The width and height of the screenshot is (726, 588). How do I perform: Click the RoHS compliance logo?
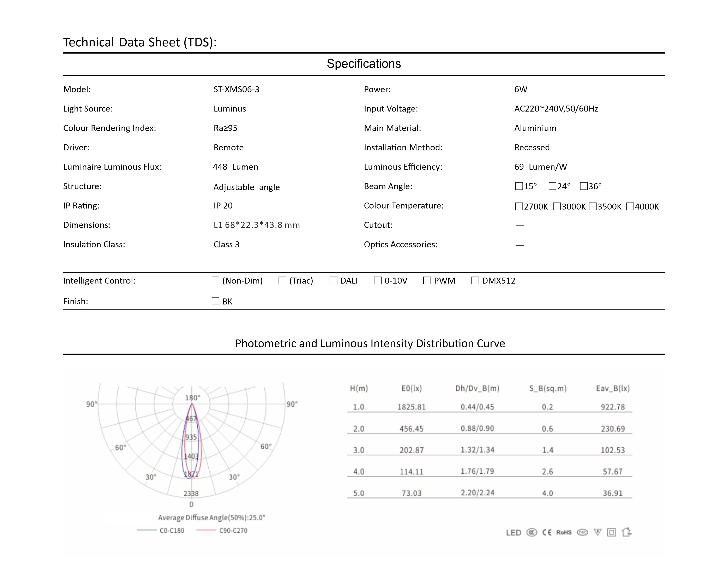[x=564, y=533]
